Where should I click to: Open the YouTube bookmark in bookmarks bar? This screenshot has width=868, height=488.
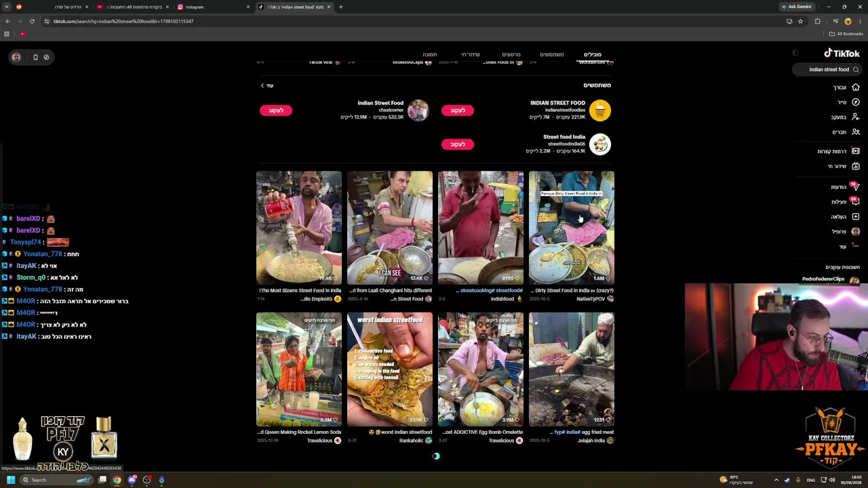click(x=22, y=34)
